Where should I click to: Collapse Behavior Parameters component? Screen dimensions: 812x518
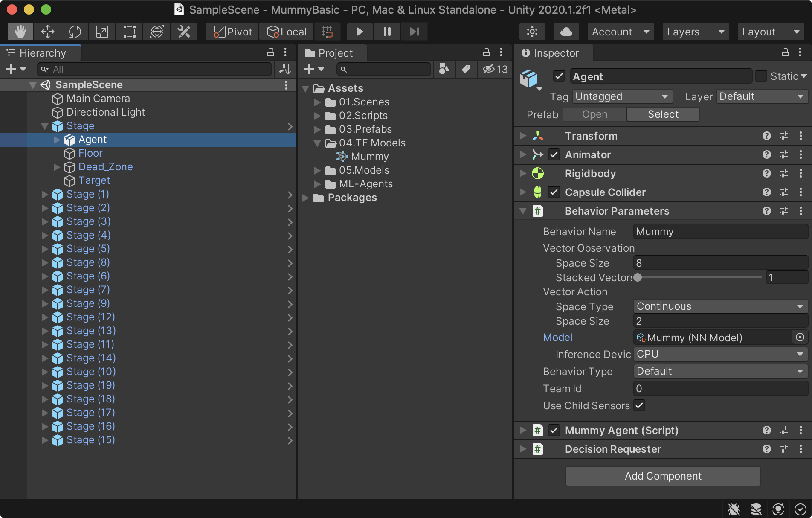click(x=523, y=211)
